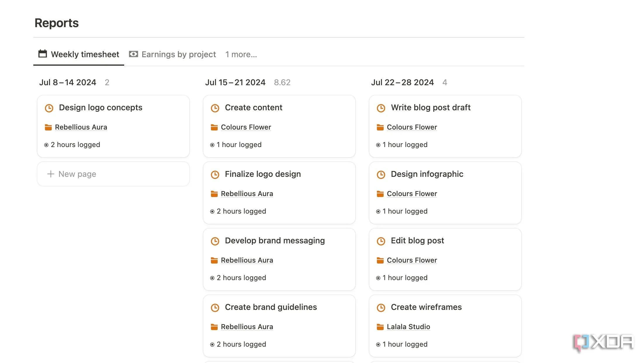Expand the '1 more...' views menu
The image size is (644, 363).
(241, 54)
